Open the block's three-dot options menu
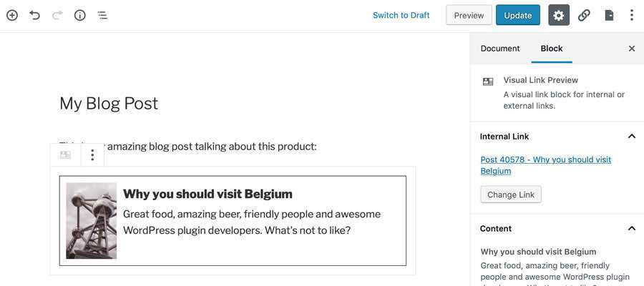This screenshot has height=286, width=644. 92,154
